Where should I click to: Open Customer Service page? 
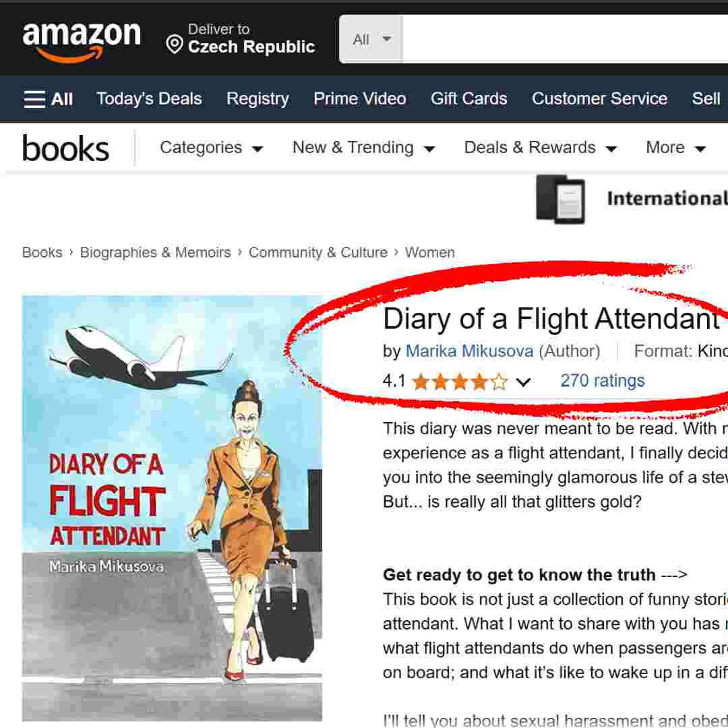tap(599, 99)
